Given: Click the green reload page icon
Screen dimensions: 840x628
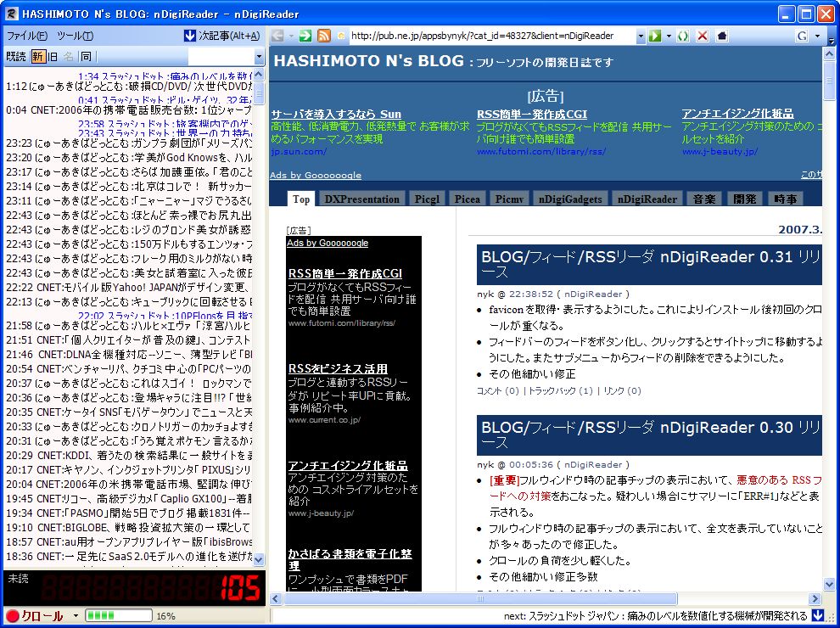Looking at the screenshot, I should [x=682, y=36].
